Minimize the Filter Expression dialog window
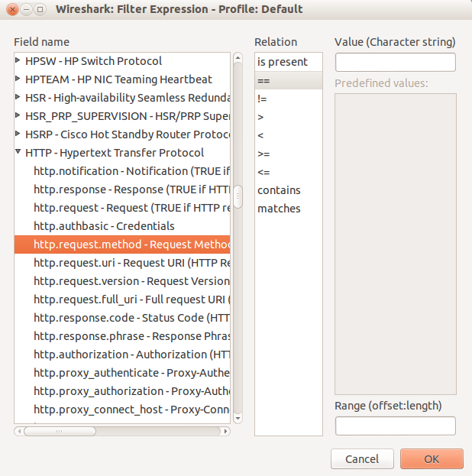 click(27, 10)
